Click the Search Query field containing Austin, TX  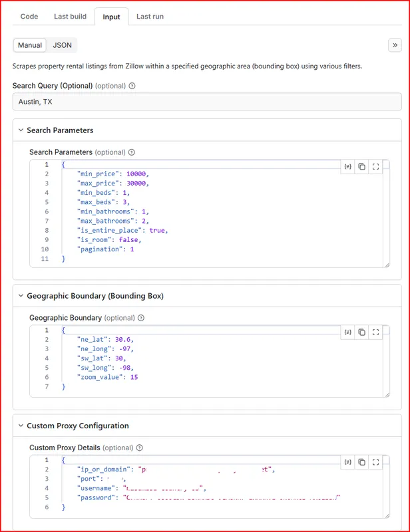(206, 102)
